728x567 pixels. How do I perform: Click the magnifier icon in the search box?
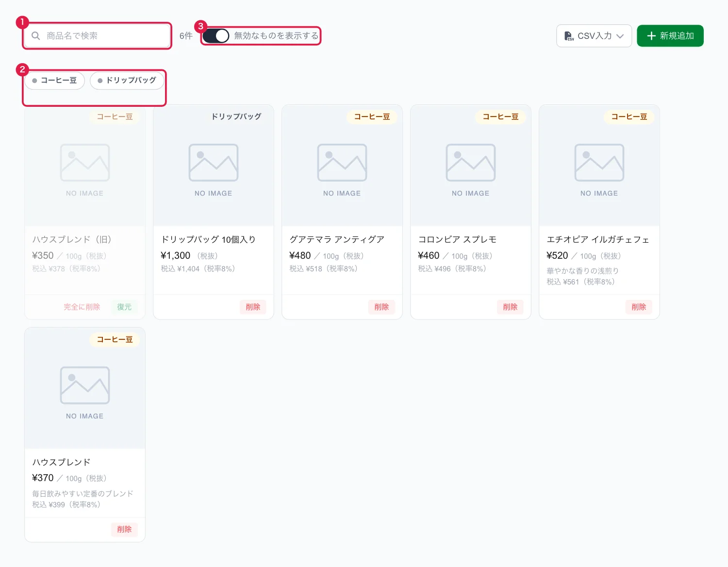point(35,36)
